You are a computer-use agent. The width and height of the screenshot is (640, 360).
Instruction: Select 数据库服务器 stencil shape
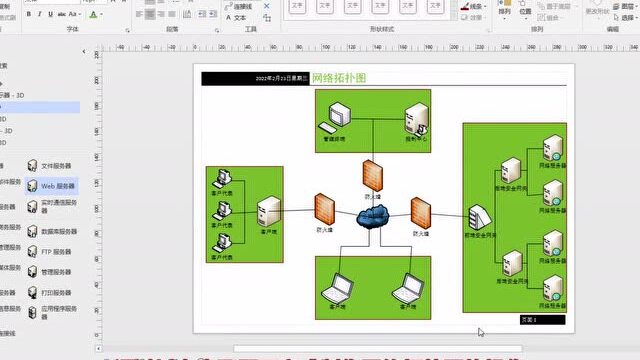tap(51, 231)
